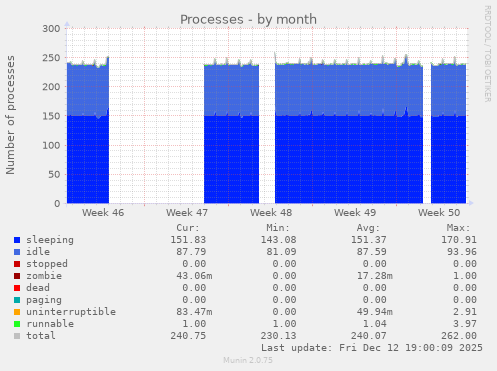Click runnable average value 1.04
Screen dimensions: 497x371
pos(375,324)
